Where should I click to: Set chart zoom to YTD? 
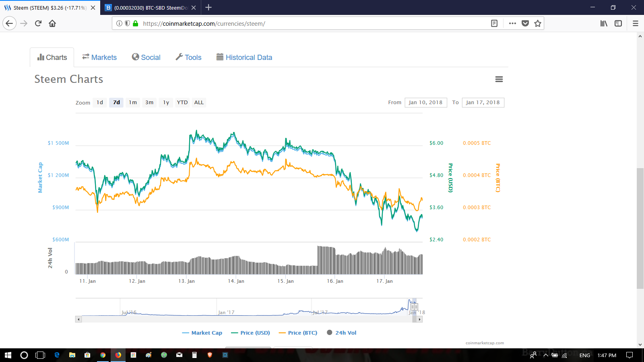click(x=182, y=103)
